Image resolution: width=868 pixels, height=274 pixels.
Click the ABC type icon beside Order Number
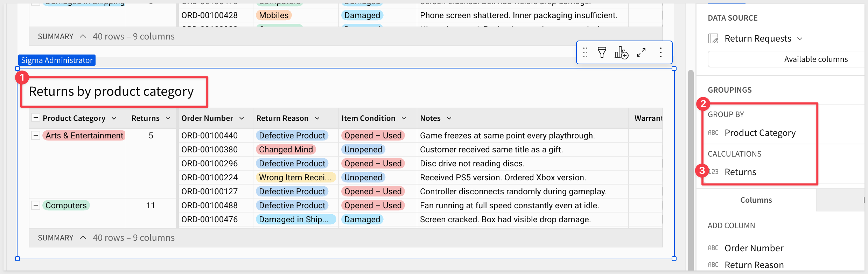click(x=713, y=248)
